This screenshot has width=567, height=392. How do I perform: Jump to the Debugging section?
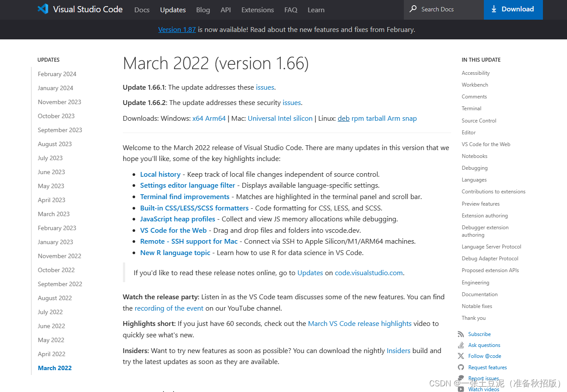pyautogui.click(x=475, y=168)
